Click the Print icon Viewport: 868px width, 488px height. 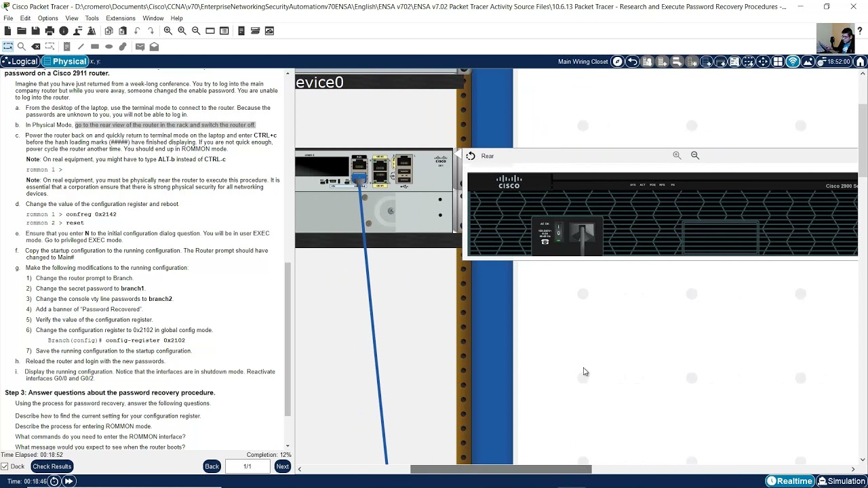(50, 31)
